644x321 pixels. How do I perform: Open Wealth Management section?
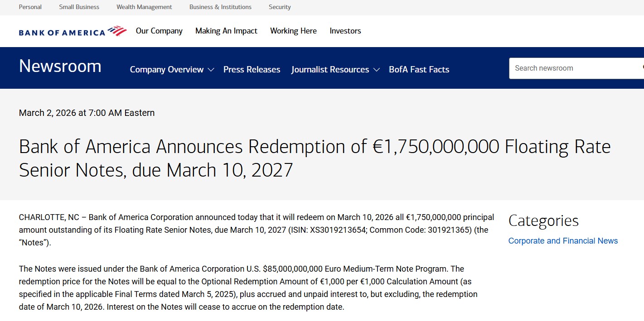pyautogui.click(x=144, y=7)
